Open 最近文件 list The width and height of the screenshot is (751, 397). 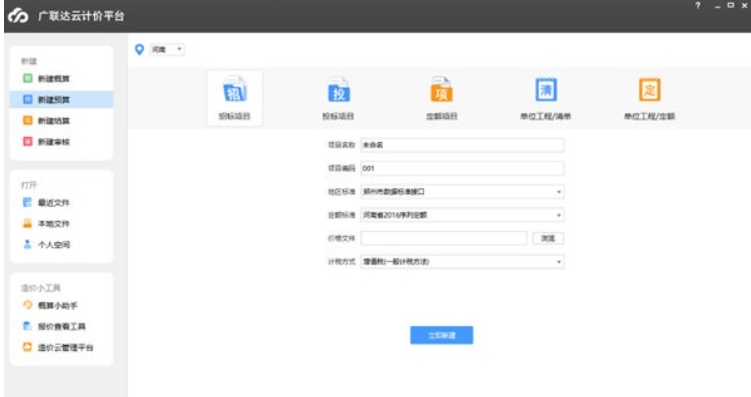pyautogui.click(x=61, y=203)
